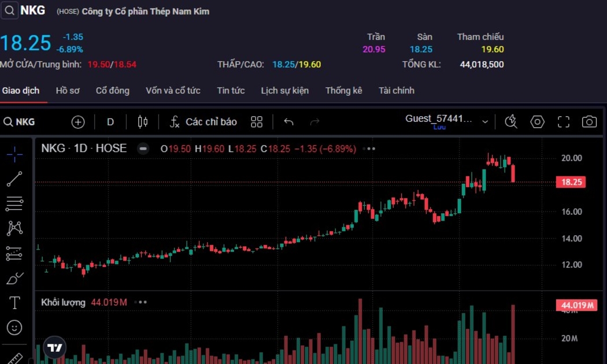The height and width of the screenshot is (364, 607).
Task: Undo the last chart action
Action: pos(288,122)
